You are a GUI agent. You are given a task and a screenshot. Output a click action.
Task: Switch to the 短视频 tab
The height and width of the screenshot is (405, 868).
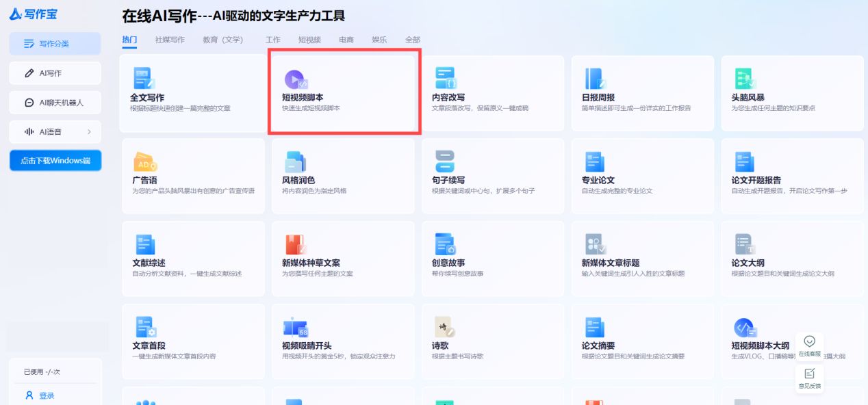[309, 40]
